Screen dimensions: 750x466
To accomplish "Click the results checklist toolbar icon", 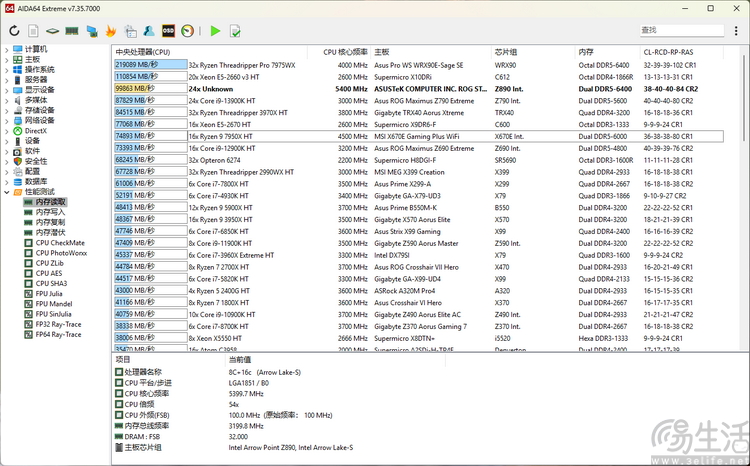I will pos(235,31).
